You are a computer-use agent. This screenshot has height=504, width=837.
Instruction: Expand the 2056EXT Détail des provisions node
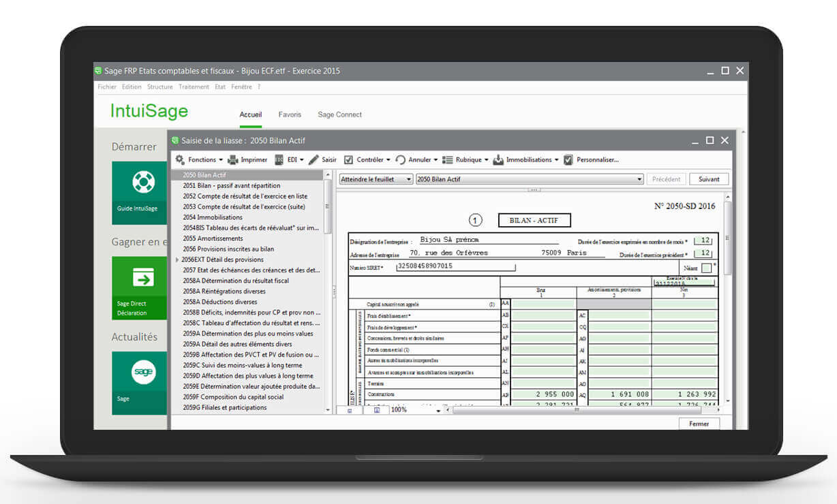[178, 259]
